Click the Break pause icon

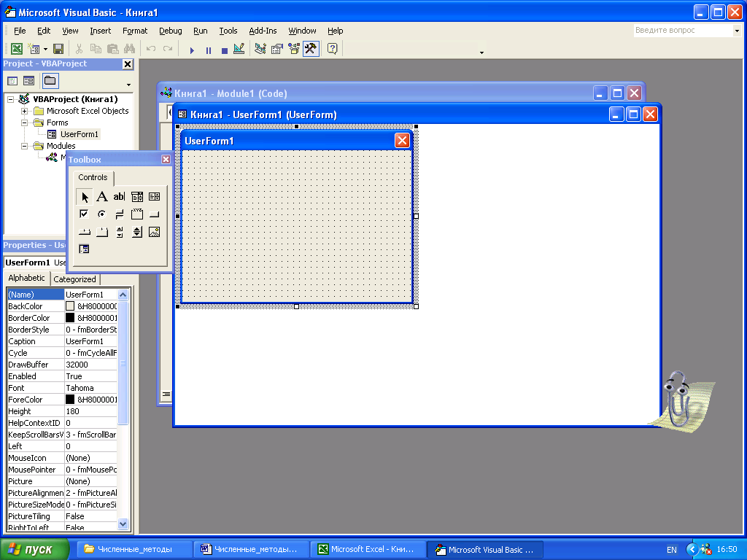pyautogui.click(x=208, y=50)
